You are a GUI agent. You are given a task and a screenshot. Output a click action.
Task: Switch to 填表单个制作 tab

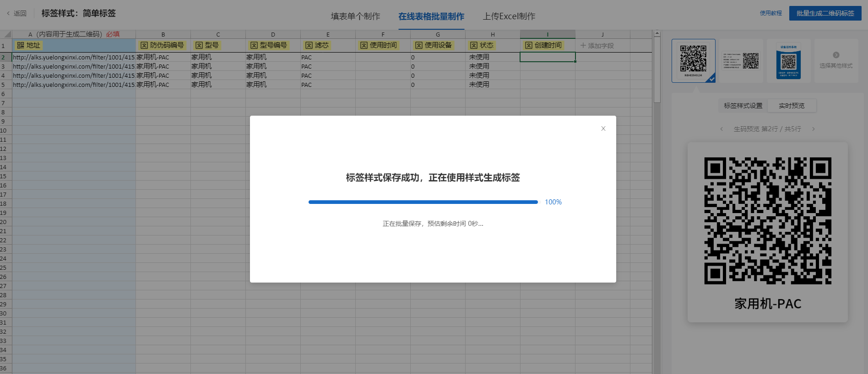pos(355,16)
